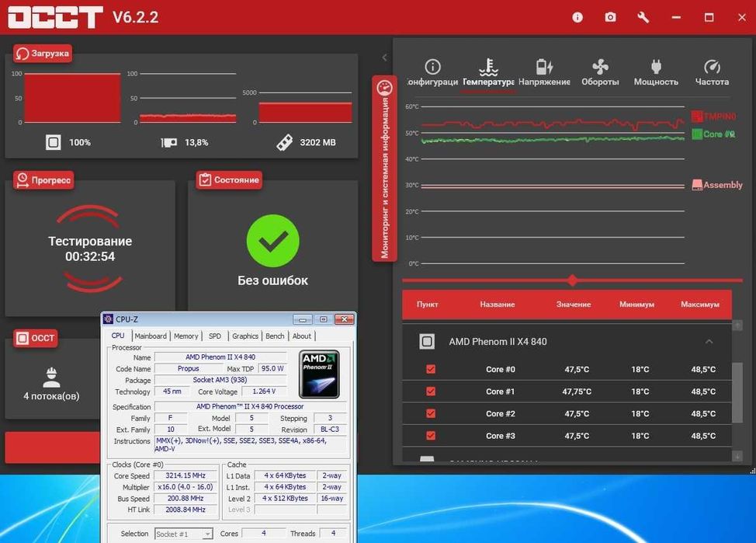Viewport: 756px width, 543px height.
Task: Click the Пункт column header
Action: click(x=427, y=304)
